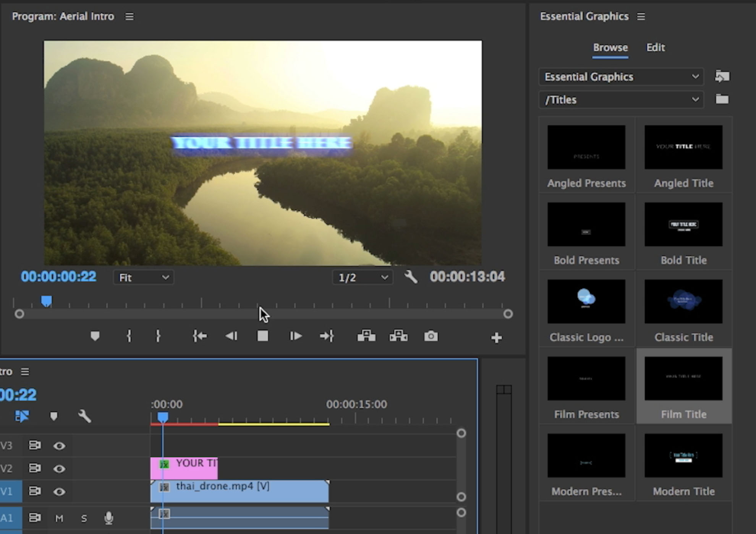
Task: Click the stop button in playback controls
Action: click(263, 336)
